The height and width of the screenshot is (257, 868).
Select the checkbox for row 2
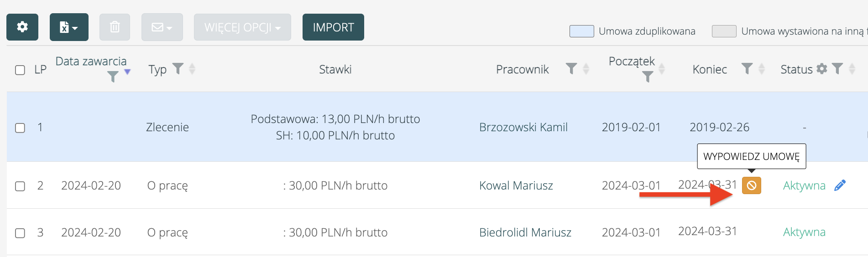click(20, 186)
